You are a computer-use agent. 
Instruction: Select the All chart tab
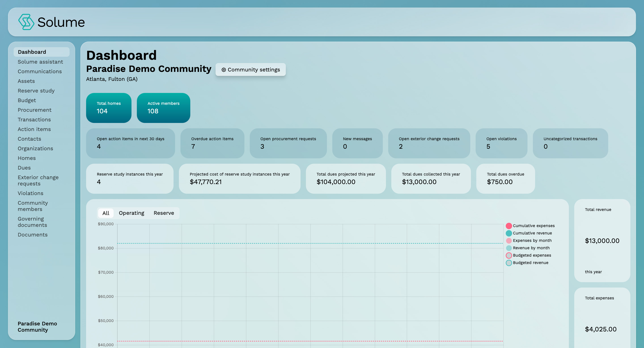click(x=106, y=213)
